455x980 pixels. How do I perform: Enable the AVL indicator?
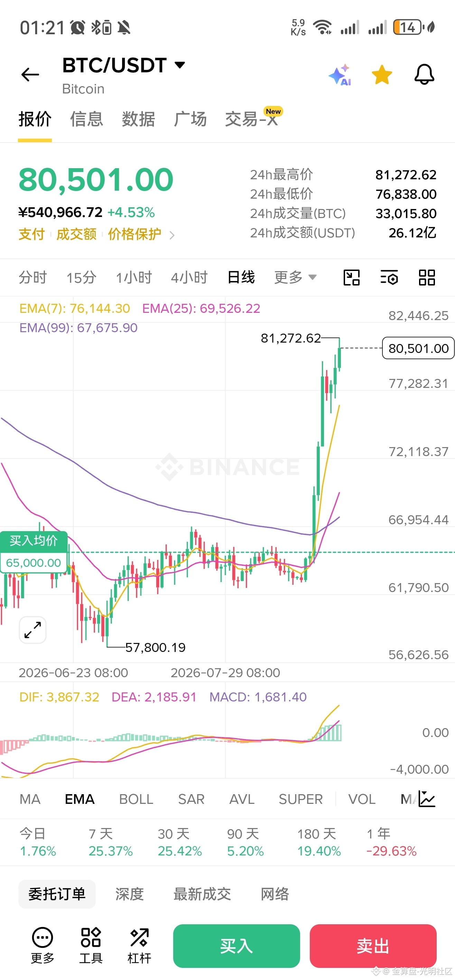pos(242,799)
